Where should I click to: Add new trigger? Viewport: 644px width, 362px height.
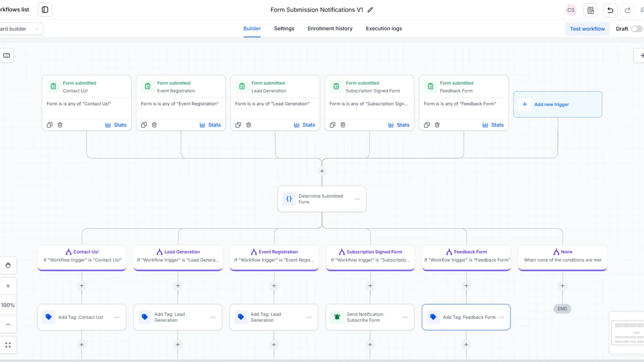pos(557,105)
